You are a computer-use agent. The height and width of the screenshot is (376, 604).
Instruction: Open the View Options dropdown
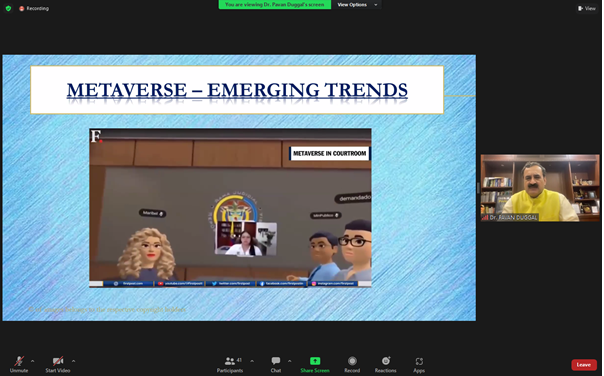click(357, 5)
